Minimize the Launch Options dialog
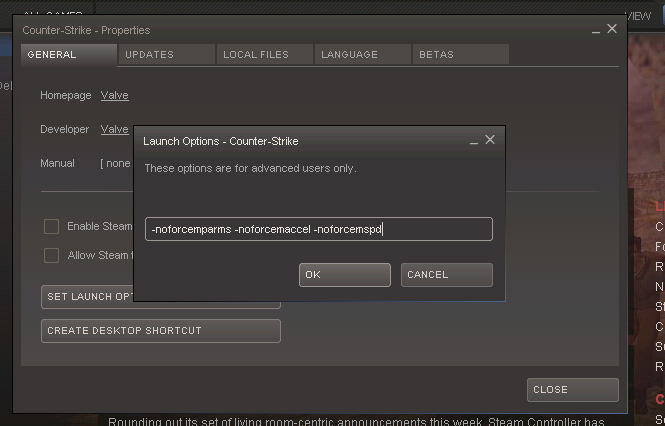The height and width of the screenshot is (426, 665). (474, 141)
